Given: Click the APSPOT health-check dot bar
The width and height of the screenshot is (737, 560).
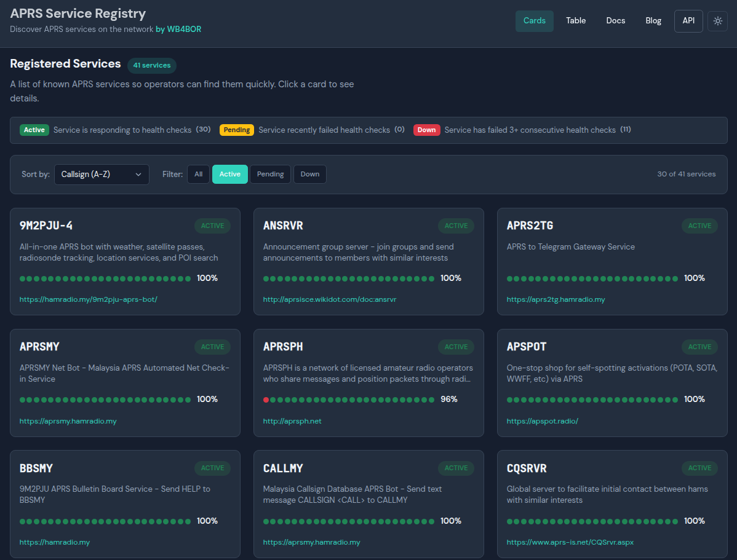Looking at the screenshot, I should [592, 400].
